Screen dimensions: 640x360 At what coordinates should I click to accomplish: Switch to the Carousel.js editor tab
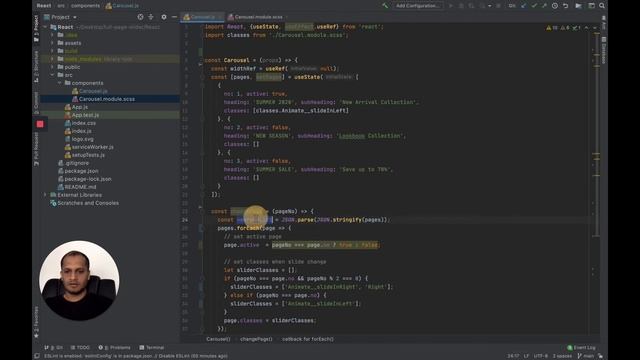202,17
